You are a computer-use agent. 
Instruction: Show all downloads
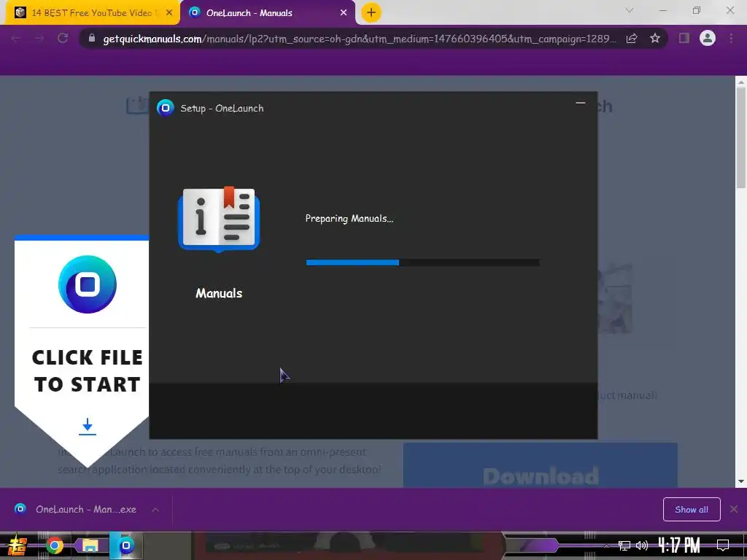click(x=692, y=510)
